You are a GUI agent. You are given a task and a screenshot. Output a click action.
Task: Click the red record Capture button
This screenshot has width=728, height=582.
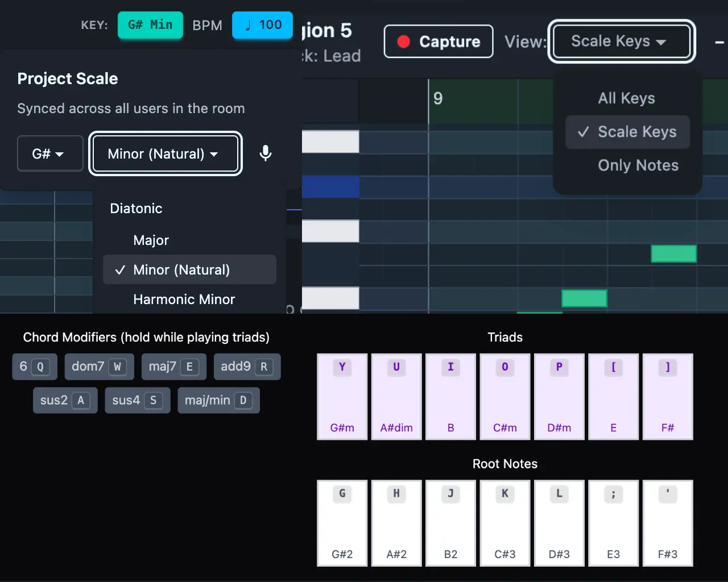(x=439, y=41)
